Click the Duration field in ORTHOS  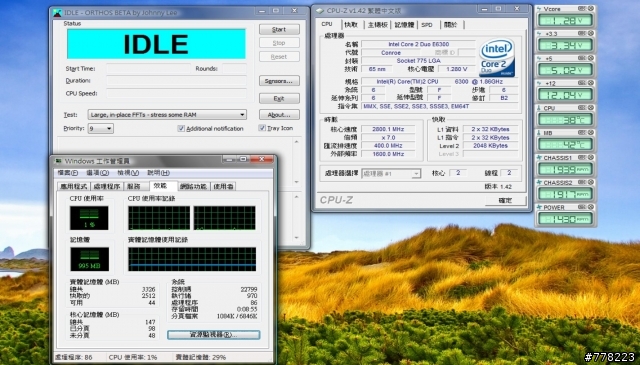tap(176, 81)
